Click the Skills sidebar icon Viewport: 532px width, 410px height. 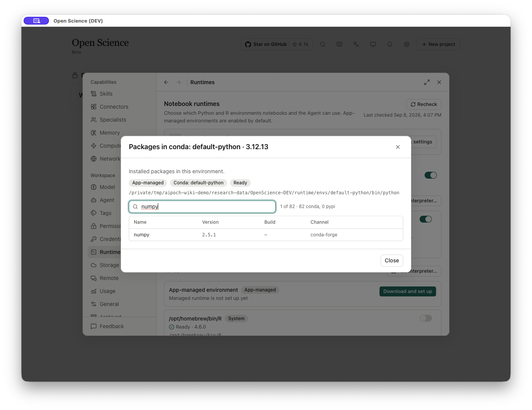(x=94, y=94)
